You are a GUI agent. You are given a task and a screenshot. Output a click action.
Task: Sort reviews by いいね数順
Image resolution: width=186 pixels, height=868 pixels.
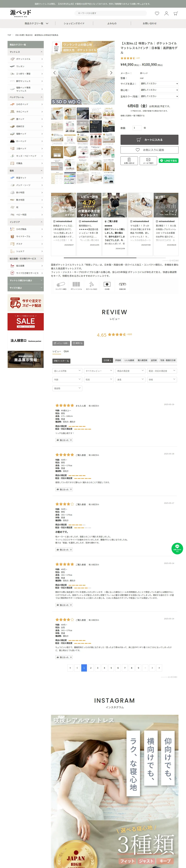(129, 360)
